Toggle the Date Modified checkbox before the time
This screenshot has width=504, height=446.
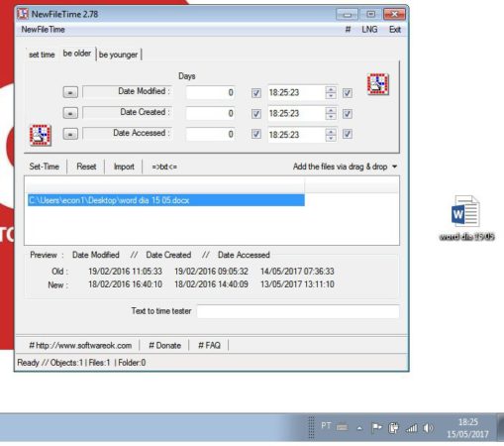pyautogui.click(x=256, y=93)
